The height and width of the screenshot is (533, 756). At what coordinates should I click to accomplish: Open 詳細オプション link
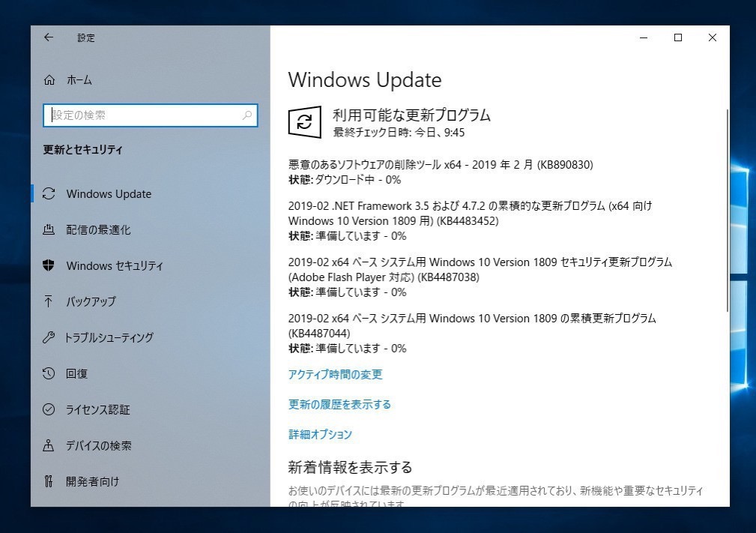pos(320,434)
